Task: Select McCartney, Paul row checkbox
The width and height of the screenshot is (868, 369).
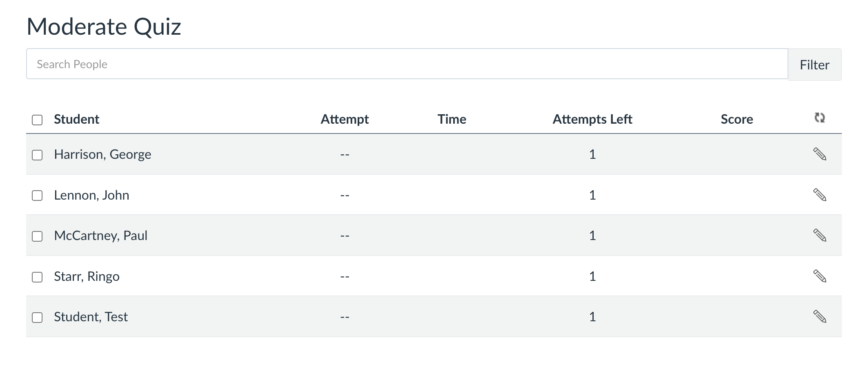Action: tap(37, 236)
